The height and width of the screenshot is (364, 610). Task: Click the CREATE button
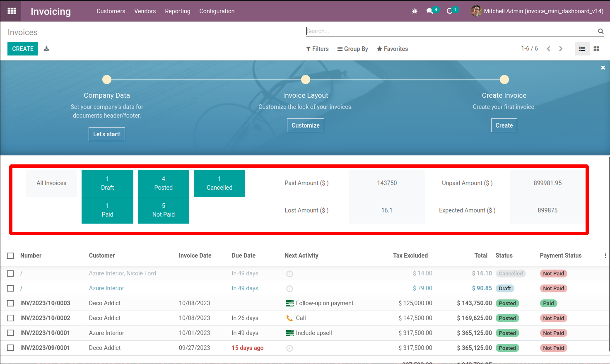23,49
